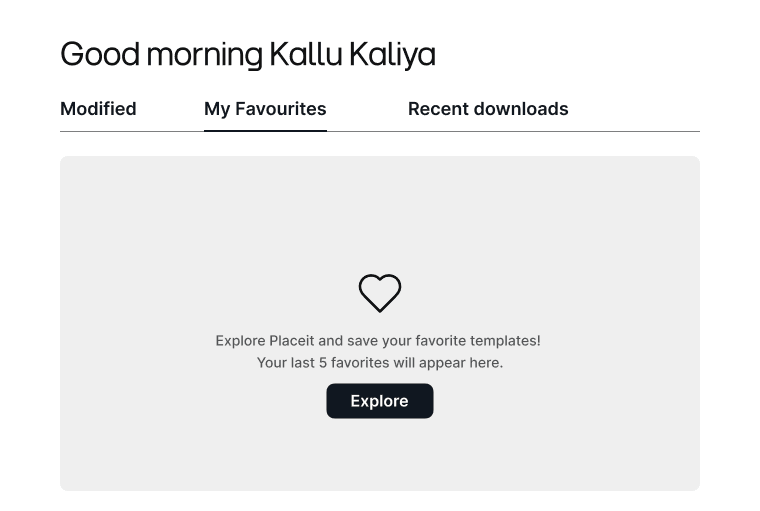Click the word Modified in tab bar
The image size is (760, 511).
pos(98,109)
